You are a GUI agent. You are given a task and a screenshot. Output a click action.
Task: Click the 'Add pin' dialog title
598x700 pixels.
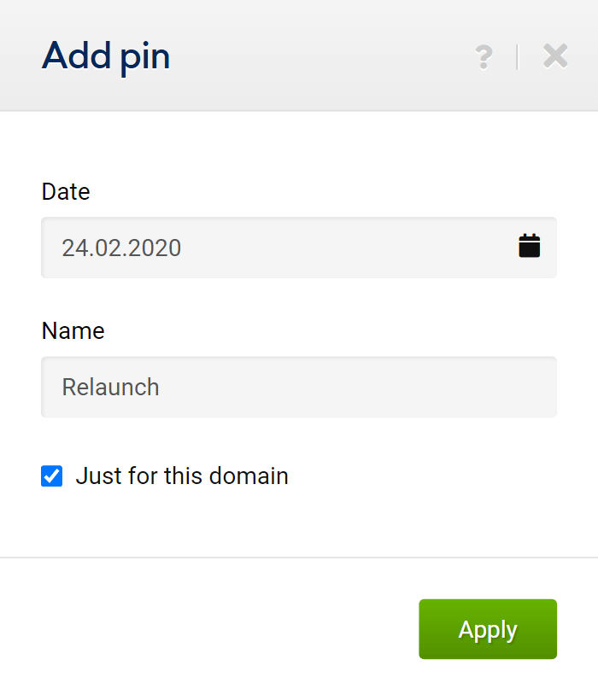106,56
